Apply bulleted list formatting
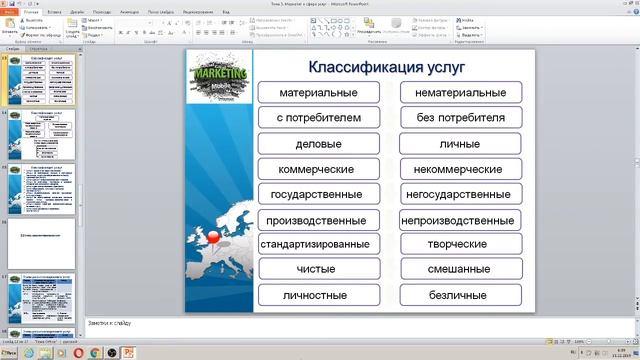Screen dimensions: 640x360 click(199, 23)
